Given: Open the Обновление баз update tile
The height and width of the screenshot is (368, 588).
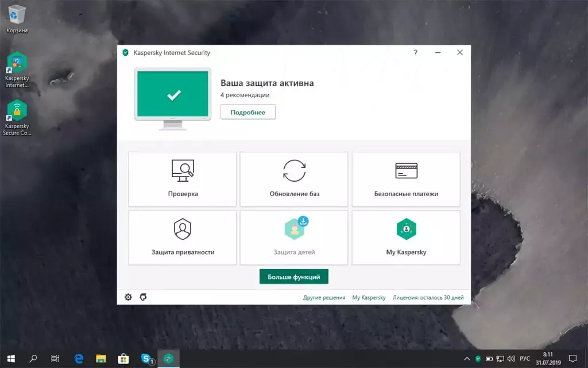Looking at the screenshot, I should 294,179.
